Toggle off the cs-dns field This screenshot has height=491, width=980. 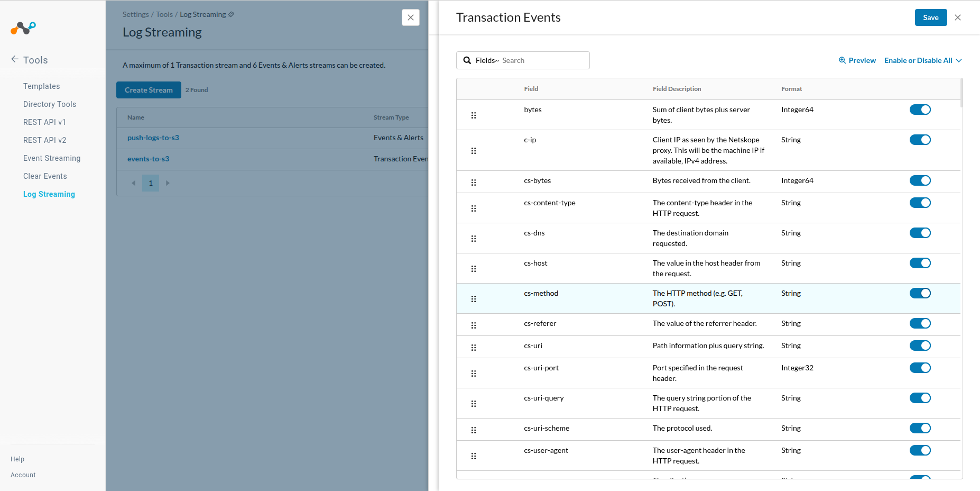click(x=920, y=233)
